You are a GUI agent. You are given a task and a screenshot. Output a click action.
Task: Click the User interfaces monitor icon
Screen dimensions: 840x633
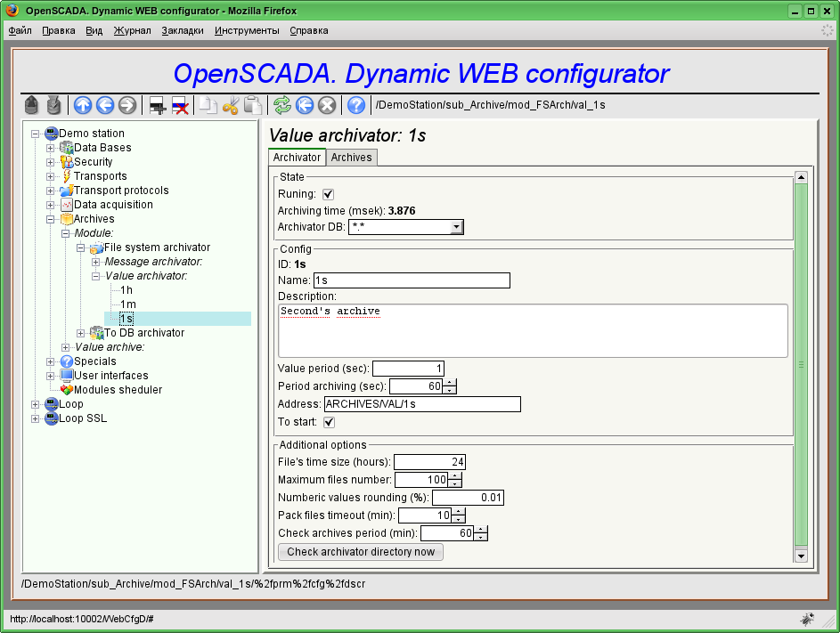click(67, 376)
